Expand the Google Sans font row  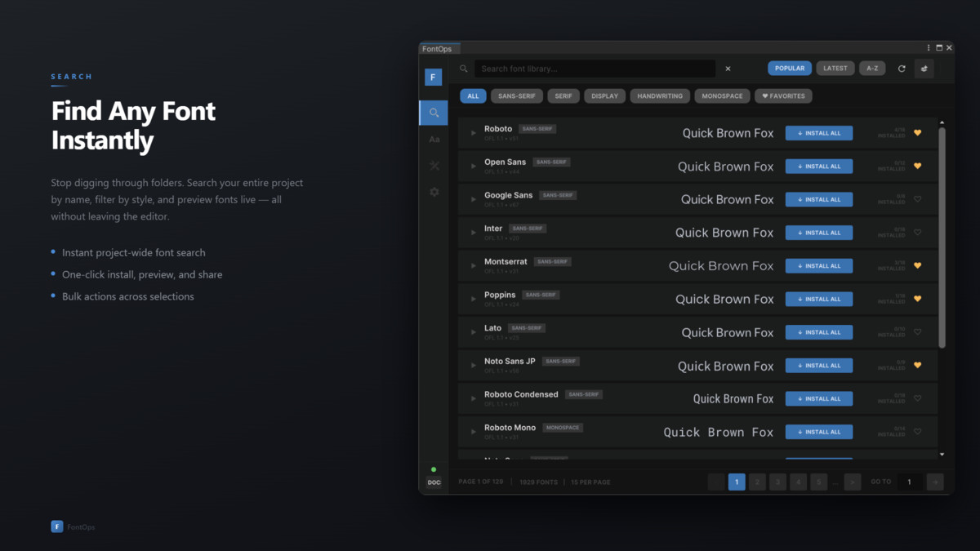[x=474, y=199]
